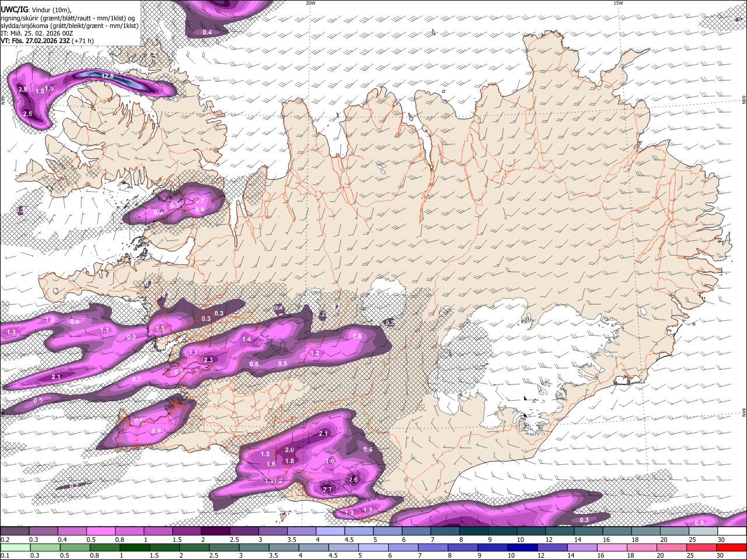Click the 2.8 precipitation value on the map
This screenshot has width=747, height=560.
23,90
